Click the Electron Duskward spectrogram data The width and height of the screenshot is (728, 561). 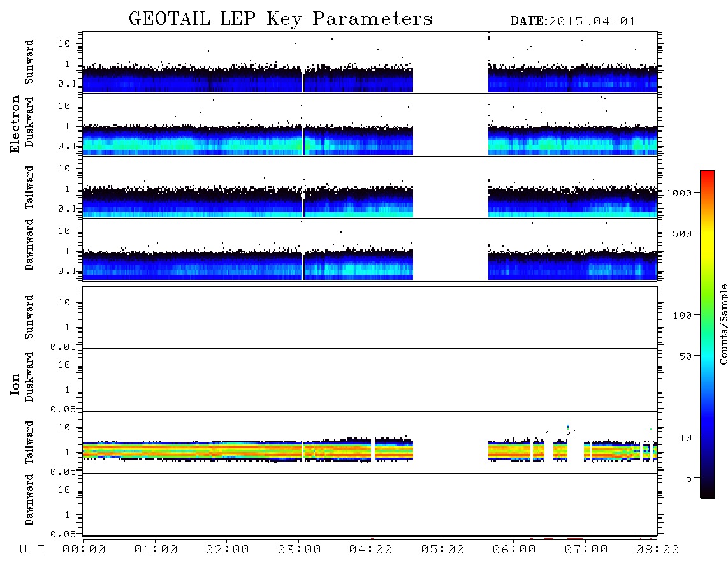tap(370, 125)
